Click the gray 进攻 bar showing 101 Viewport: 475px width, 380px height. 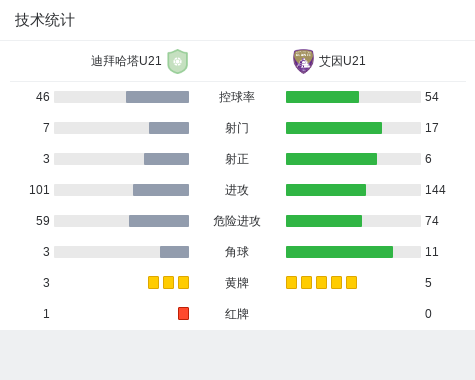161,190
